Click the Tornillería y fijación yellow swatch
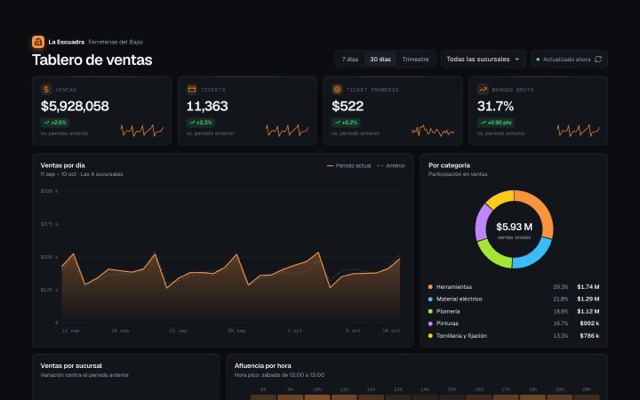This screenshot has width=640, height=400. [430, 336]
